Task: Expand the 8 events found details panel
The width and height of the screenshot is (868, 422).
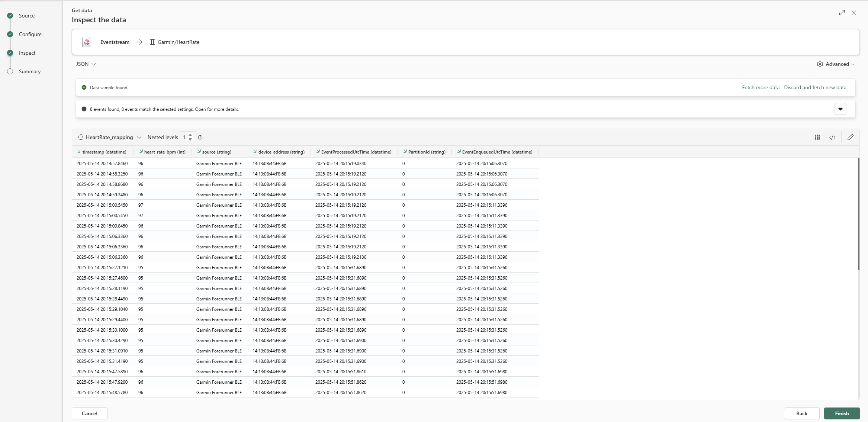Action: tap(840, 109)
